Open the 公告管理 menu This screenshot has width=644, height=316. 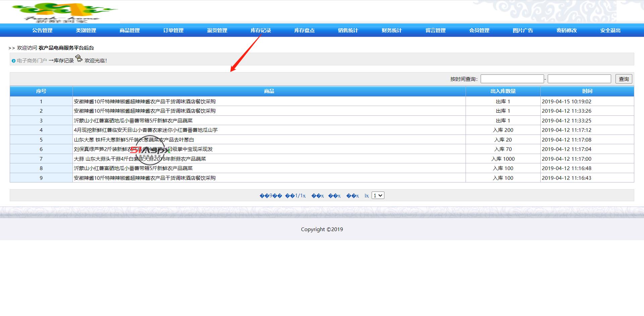tap(42, 31)
